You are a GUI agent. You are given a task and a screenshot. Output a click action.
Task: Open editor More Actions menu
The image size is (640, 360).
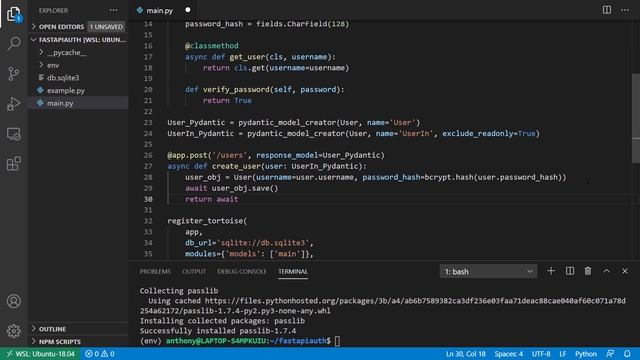(x=625, y=10)
